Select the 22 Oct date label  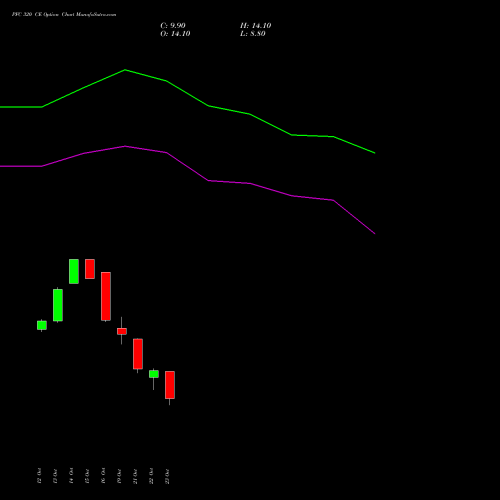click(x=151, y=476)
